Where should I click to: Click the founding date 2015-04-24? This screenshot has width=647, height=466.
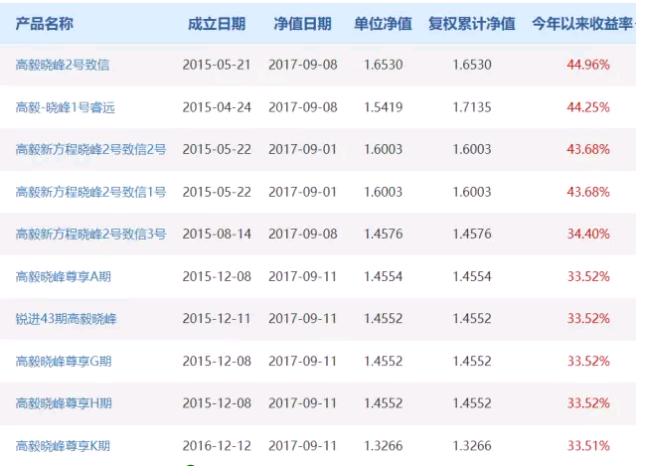click(x=217, y=107)
